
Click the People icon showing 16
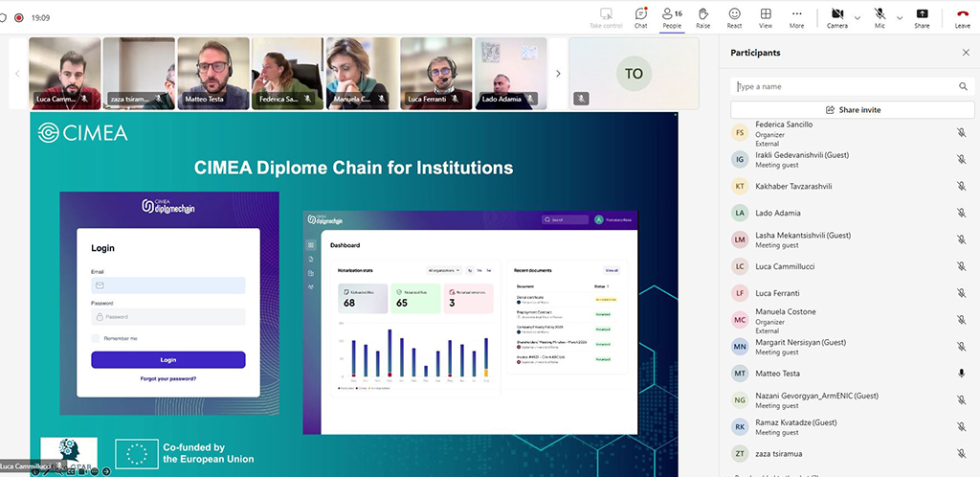[x=672, y=16]
